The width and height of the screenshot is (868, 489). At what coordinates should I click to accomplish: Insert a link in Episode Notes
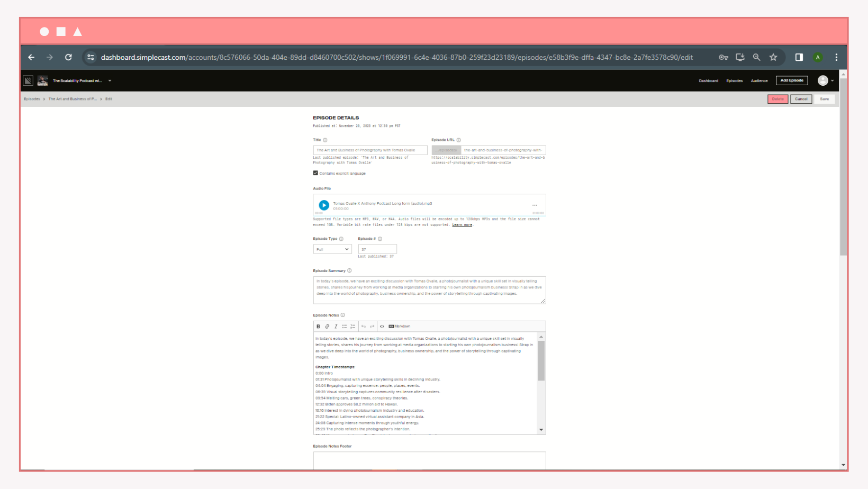click(327, 327)
